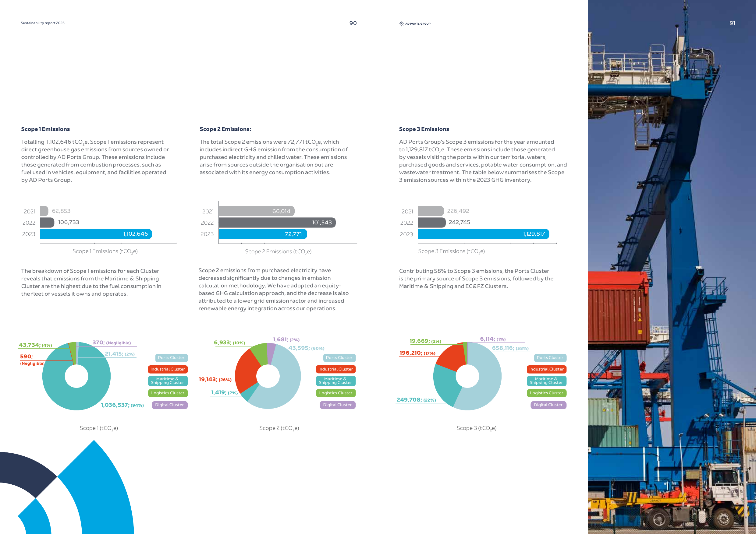This screenshot has width=756, height=534.
Task: Select the 1,129,817 bar in Scope 3 chart
Action: tap(483, 234)
